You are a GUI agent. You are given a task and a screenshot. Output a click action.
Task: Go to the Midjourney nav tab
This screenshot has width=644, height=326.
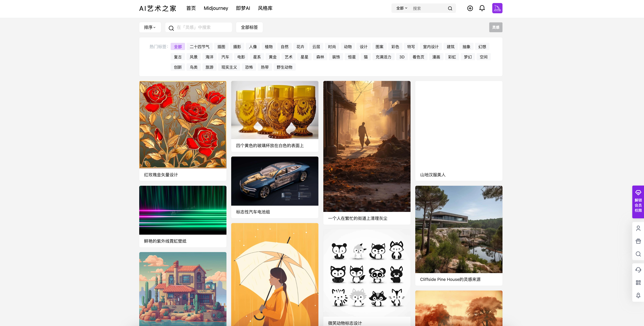tap(216, 8)
